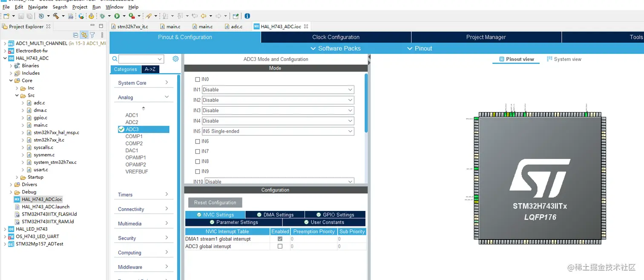Open the IN2 Disable dropdown
Viewport: 644px width, 280px height.
[x=278, y=100]
